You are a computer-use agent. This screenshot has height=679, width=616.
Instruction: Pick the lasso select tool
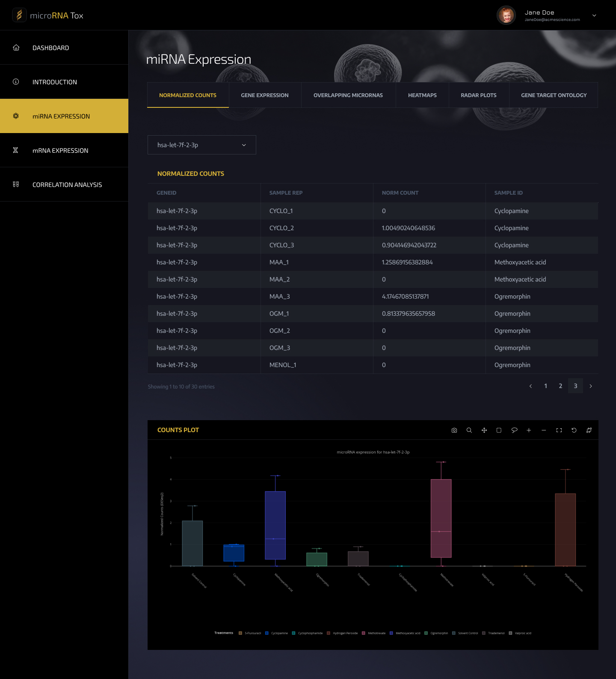[514, 430]
